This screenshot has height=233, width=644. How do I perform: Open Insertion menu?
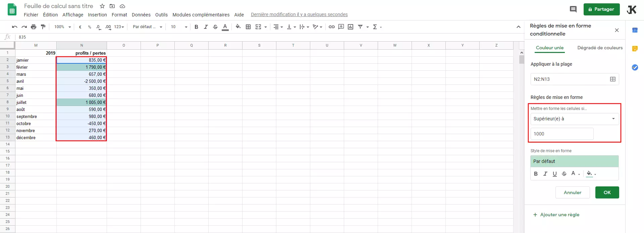tap(97, 15)
